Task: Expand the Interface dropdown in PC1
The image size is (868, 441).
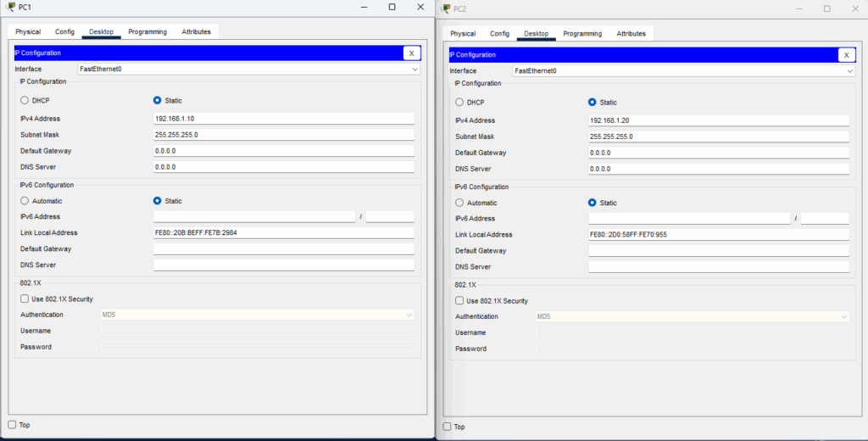Action: click(415, 69)
